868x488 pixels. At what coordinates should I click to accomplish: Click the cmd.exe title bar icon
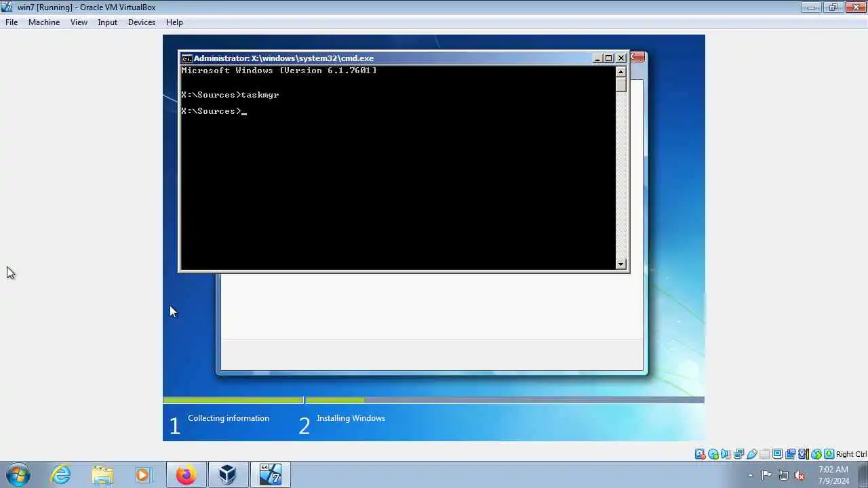(186, 58)
